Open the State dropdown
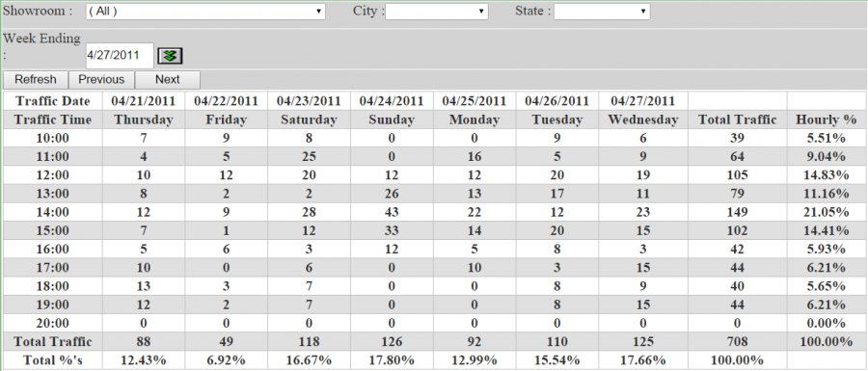Image resolution: width=868 pixels, height=371 pixels. pos(602,11)
